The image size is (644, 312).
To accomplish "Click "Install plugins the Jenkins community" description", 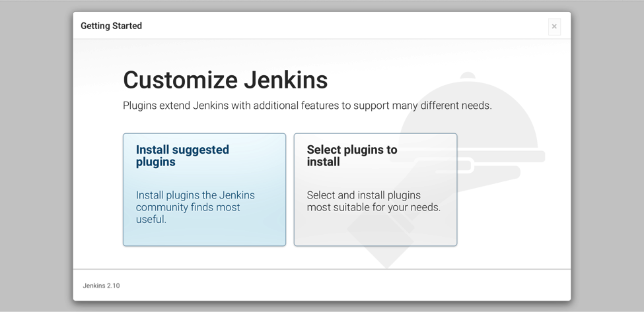I will click(195, 201).
